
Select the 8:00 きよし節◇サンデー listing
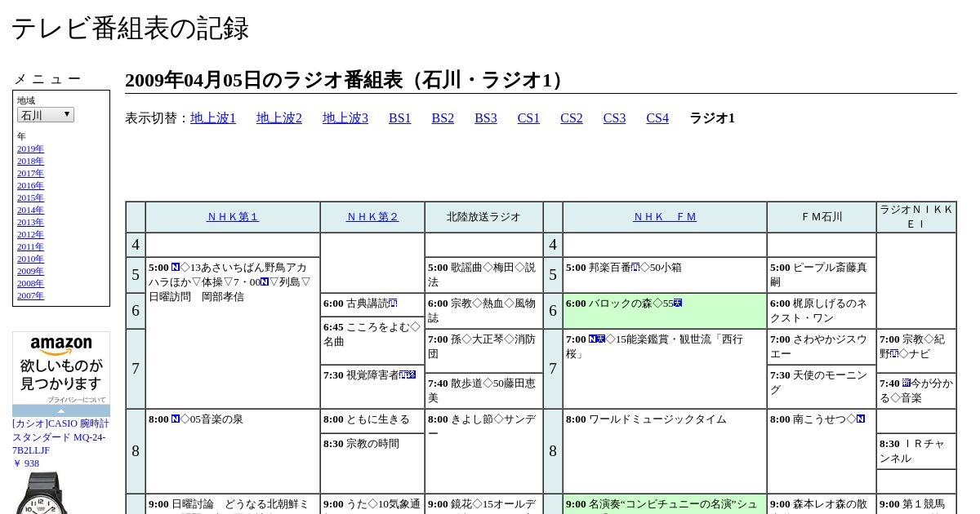click(483, 451)
